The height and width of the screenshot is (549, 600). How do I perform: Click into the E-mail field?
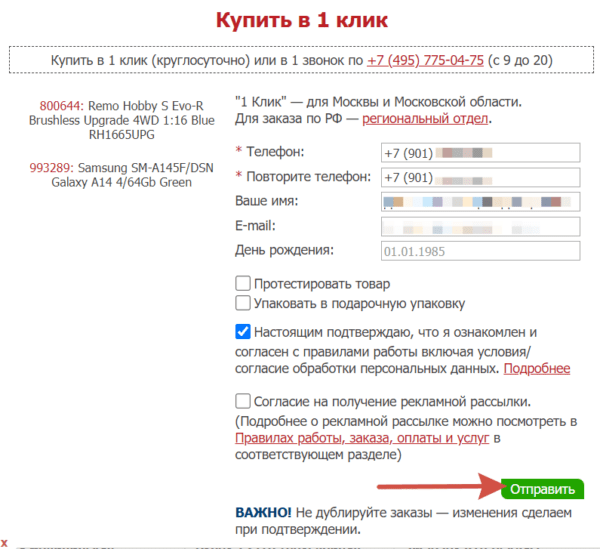480,226
